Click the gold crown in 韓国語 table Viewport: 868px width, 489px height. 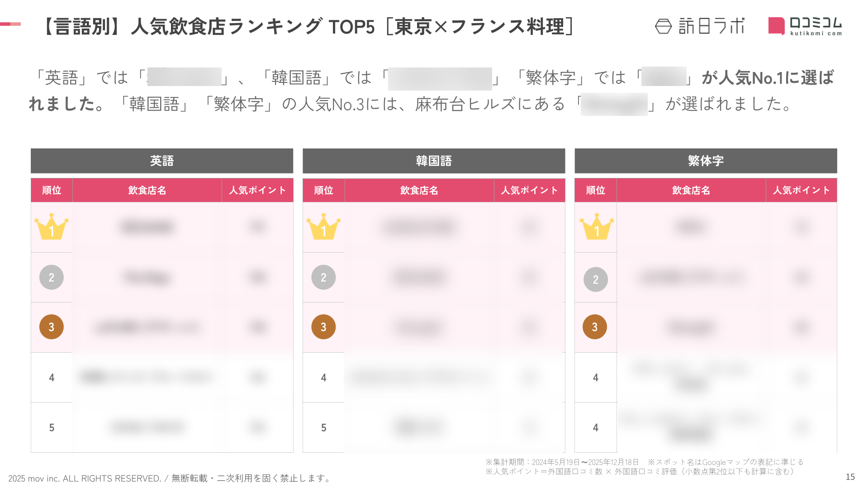(323, 227)
